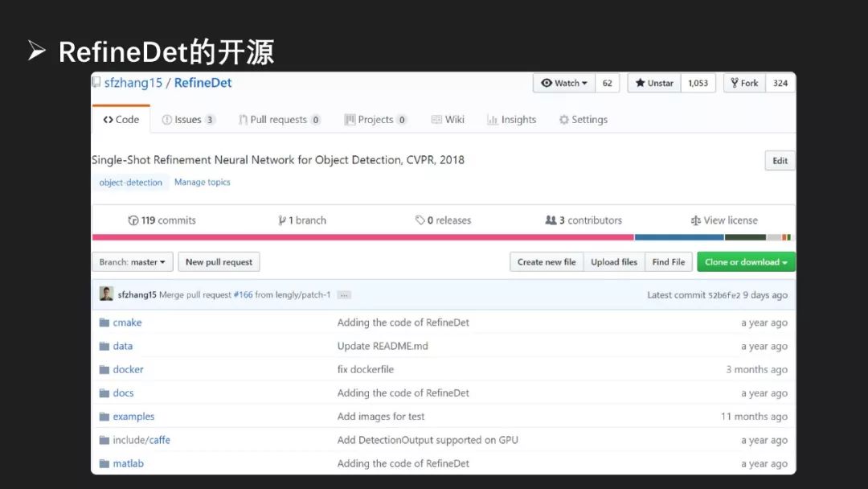Click the dark green language bar segment
Screen dimensions: 868x489
click(745, 237)
